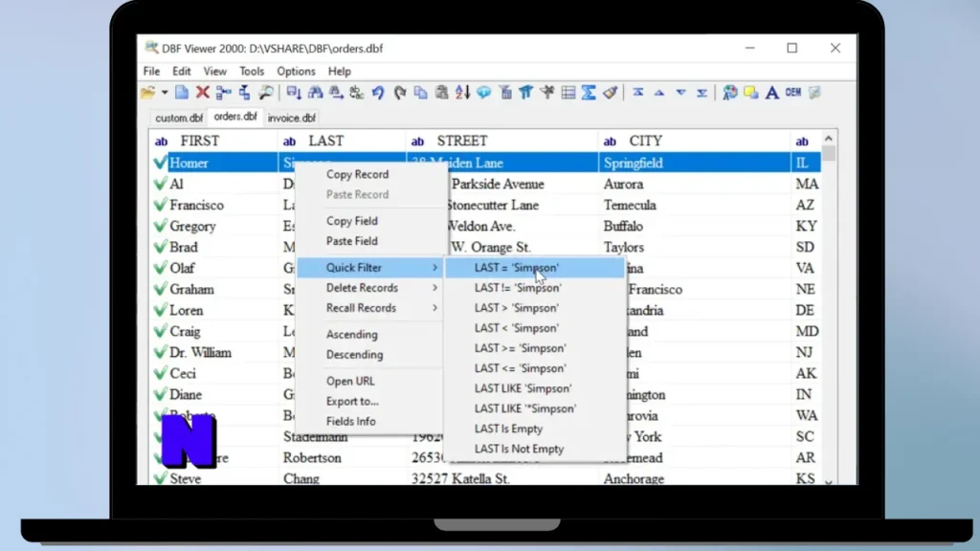Open the File menu
The width and height of the screenshot is (980, 551).
pyautogui.click(x=151, y=71)
